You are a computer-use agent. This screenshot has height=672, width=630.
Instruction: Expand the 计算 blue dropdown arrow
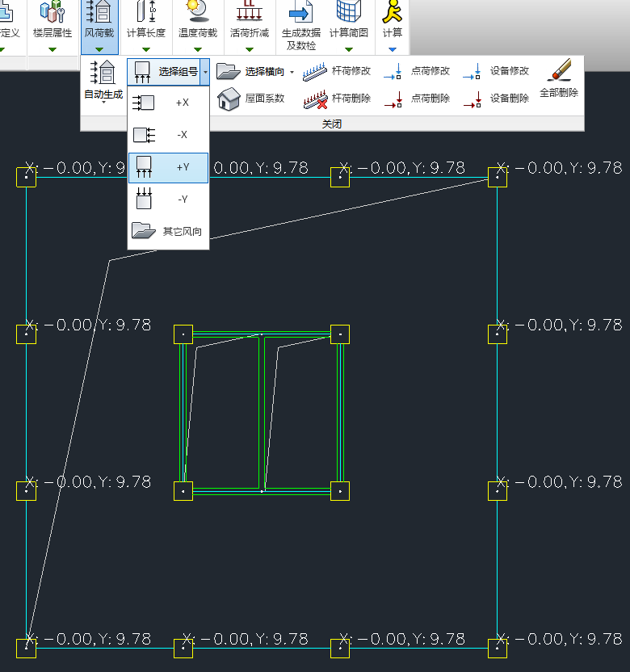393,50
